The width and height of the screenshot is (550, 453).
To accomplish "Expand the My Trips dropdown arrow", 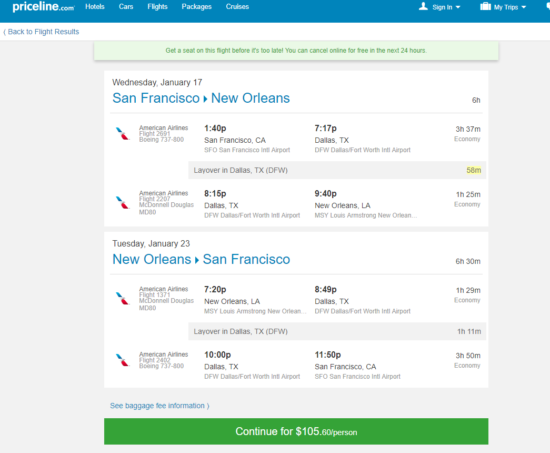I will pos(523,7).
